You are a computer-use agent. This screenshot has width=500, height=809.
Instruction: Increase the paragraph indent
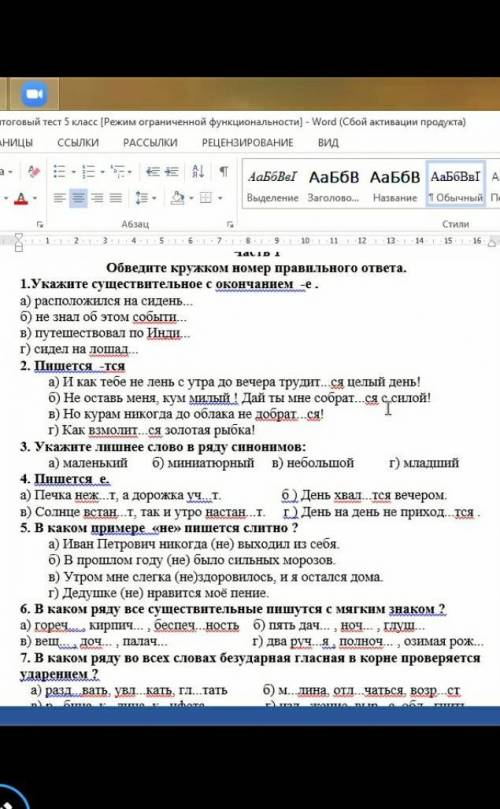point(172,171)
